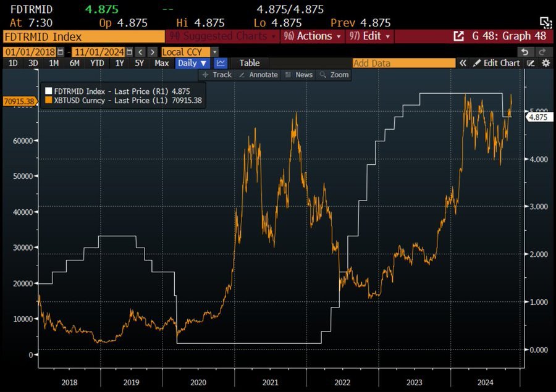Click the News button
Screen dimensions: 556x392
299,75
